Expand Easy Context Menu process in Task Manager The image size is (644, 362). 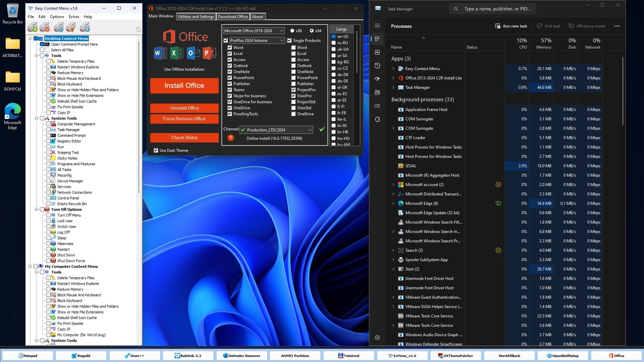pos(393,69)
